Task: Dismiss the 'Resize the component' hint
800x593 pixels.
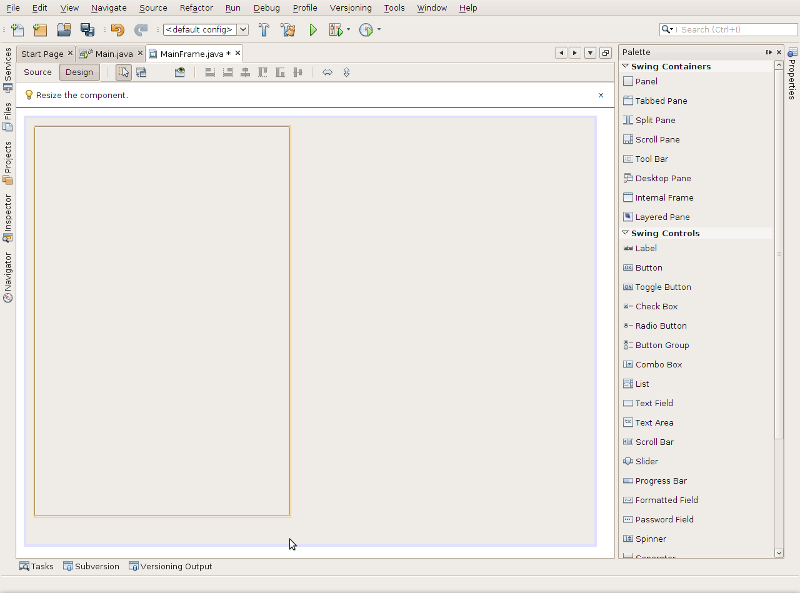Action: click(601, 95)
